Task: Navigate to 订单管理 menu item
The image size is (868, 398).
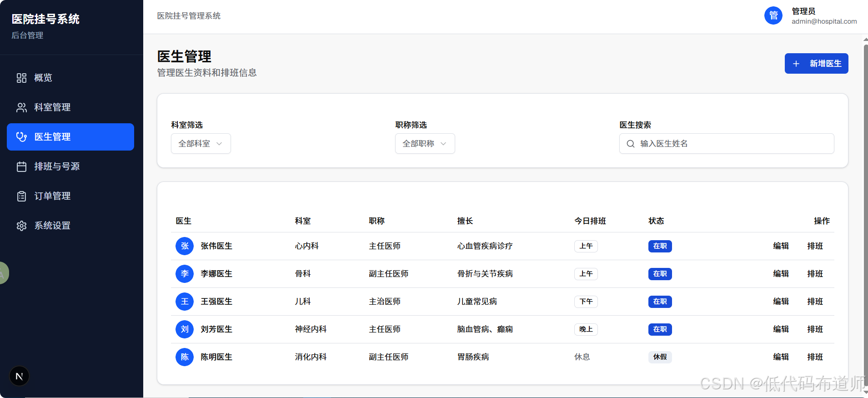Action: (x=70, y=196)
